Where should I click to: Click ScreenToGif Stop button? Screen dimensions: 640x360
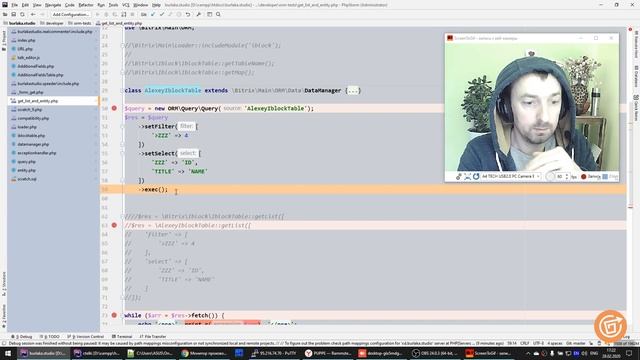(x=611, y=176)
